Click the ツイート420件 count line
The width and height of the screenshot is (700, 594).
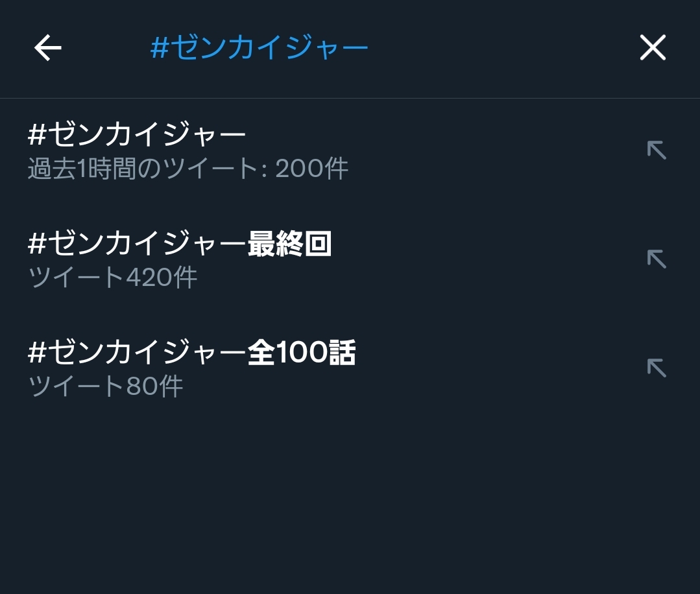113,278
